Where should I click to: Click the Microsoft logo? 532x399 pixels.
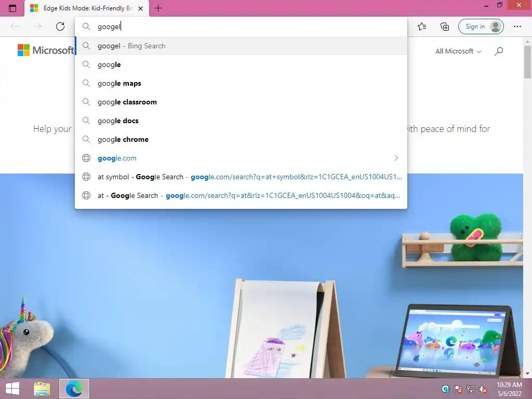pos(46,50)
